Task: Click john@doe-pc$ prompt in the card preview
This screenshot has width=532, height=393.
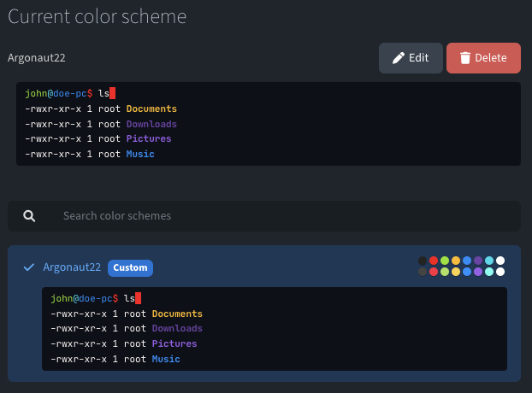Action: (x=85, y=298)
